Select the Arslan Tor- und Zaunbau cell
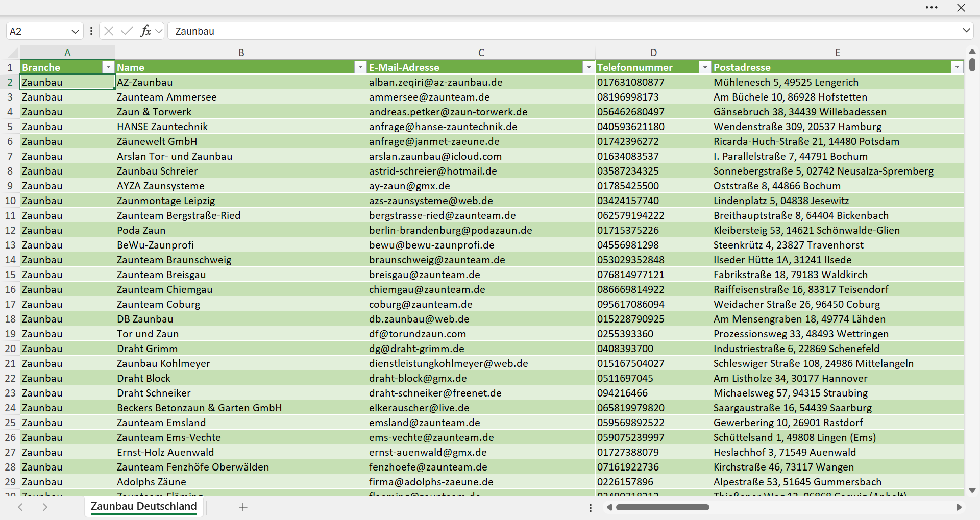This screenshot has width=980, height=520. 241,156
